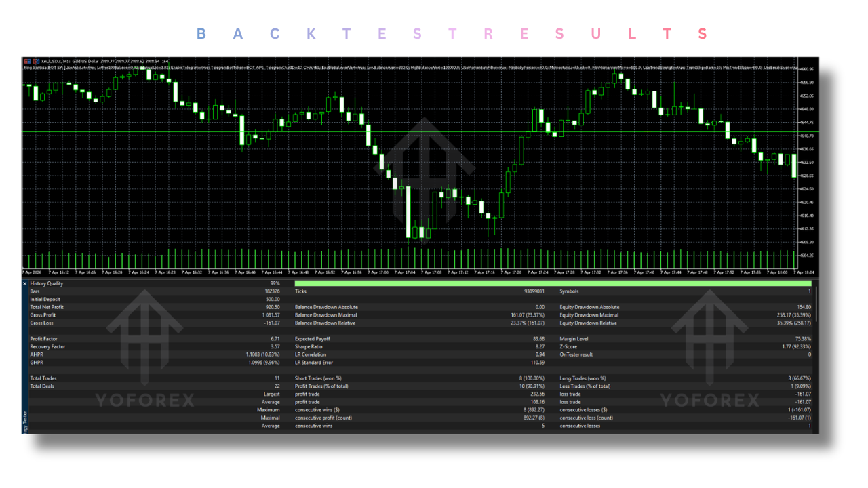Screen dimensions: 868x488
Task: Click the long trades value '3 (66.67%)'
Action: pos(798,378)
